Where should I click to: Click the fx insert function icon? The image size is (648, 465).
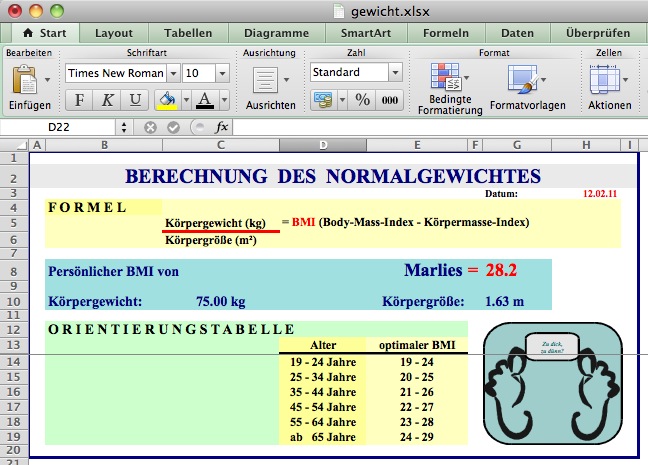click(222, 127)
